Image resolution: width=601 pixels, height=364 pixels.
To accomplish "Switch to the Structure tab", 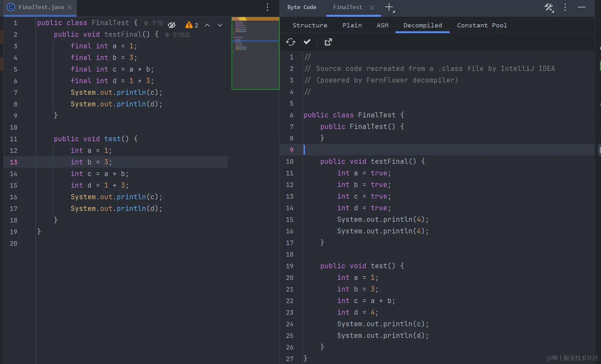I will coord(310,25).
